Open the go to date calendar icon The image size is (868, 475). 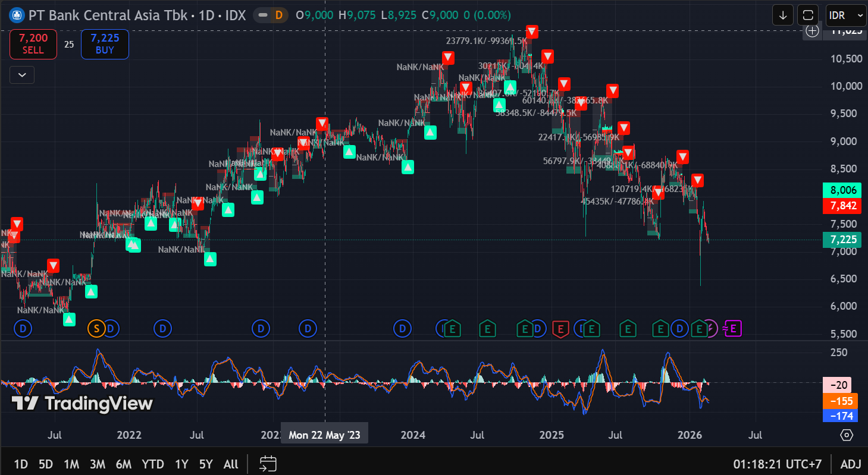[268, 464]
